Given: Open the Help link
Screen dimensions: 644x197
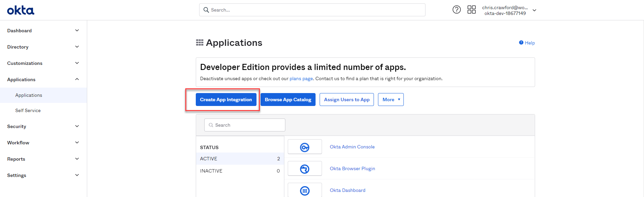Looking at the screenshot, I should [x=530, y=43].
